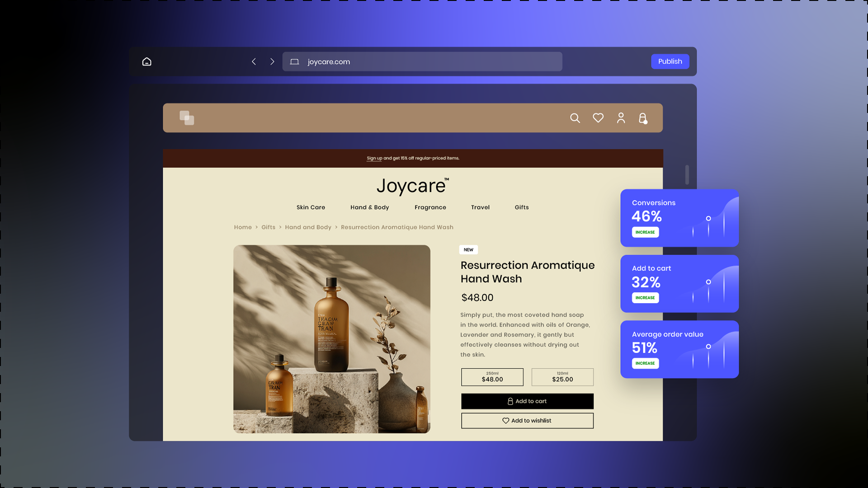Click the overlapping squares logo icon
Screen dimensions: 868x488
click(187, 118)
